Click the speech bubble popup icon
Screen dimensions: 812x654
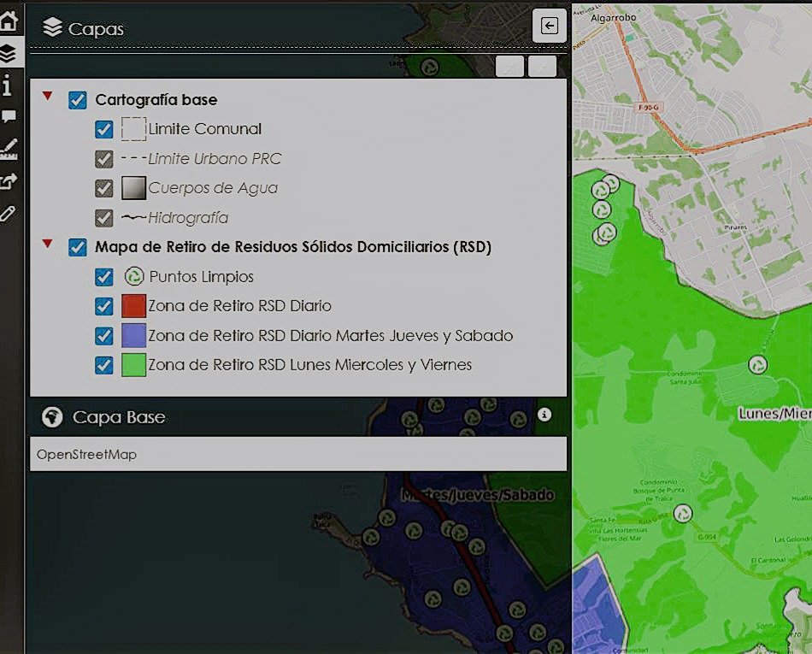(9, 117)
